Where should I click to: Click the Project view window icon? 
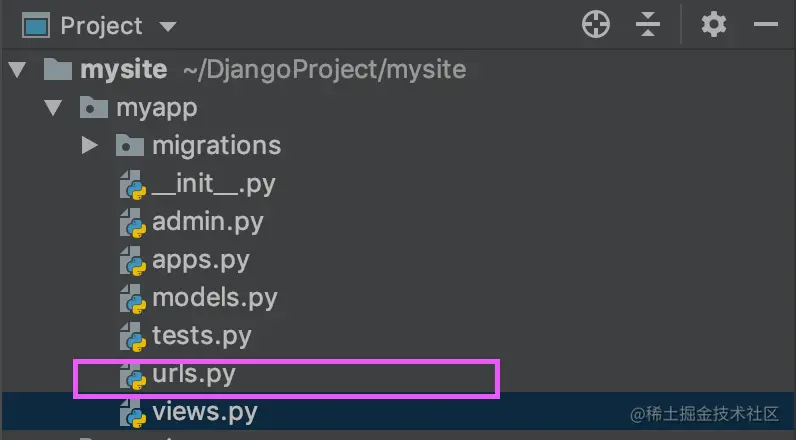pos(36,25)
